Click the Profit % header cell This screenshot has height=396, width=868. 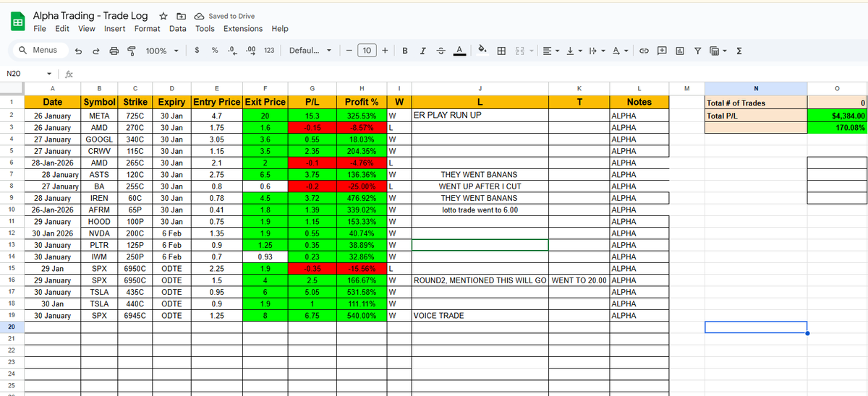(362, 102)
